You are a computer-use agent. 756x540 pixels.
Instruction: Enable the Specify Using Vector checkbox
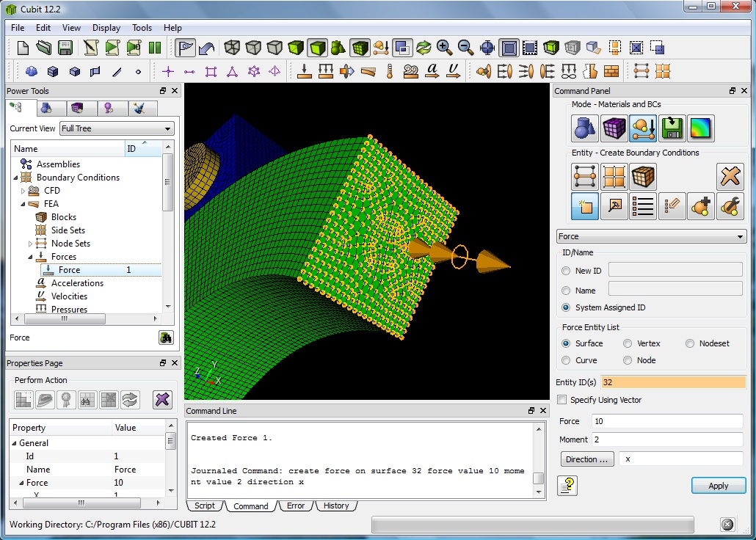[562, 400]
